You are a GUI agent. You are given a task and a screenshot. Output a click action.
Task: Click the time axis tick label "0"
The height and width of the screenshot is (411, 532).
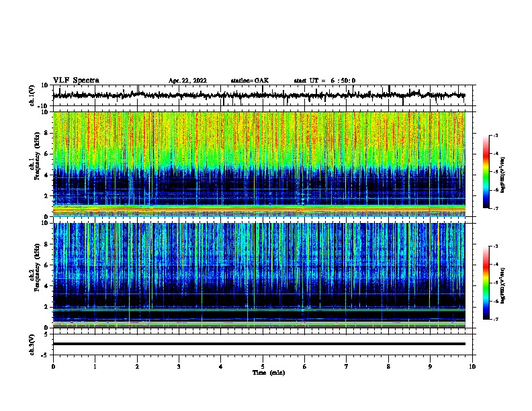click(x=53, y=367)
